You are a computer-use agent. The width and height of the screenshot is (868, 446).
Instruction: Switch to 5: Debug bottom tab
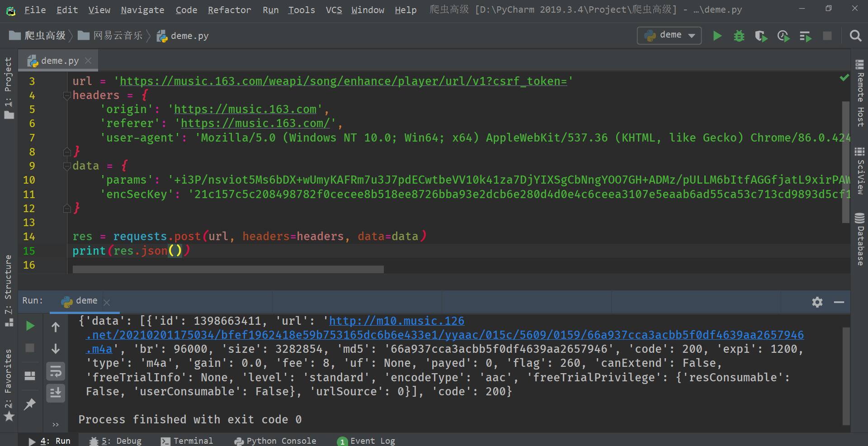(115, 441)
